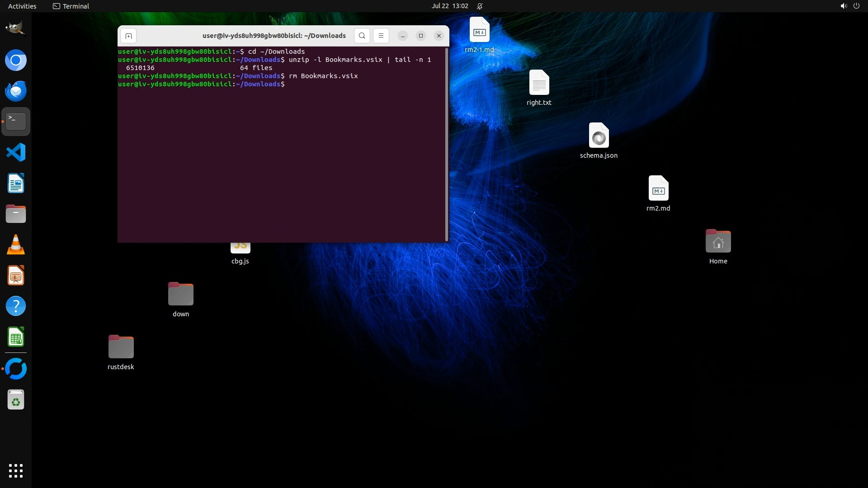Open the Terminal app menu in top bar

coord(71,6)
